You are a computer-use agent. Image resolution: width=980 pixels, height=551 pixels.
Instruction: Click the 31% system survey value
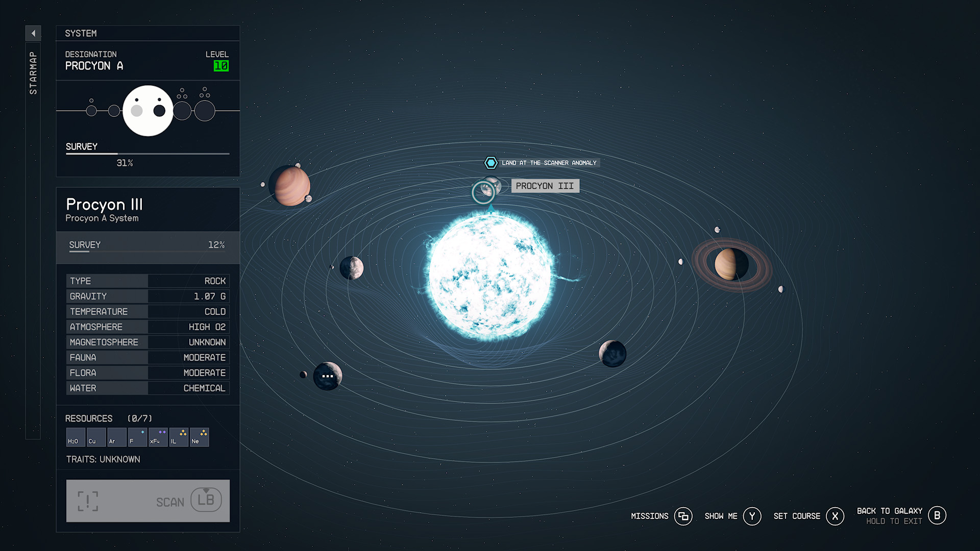(x=125, y=163)
